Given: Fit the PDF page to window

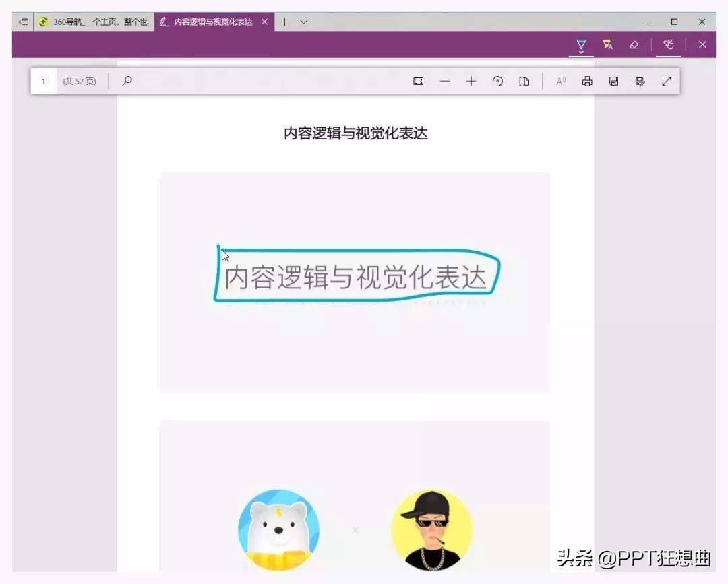Looking at the screenshot, I should pyautogui.click(x=418, y=82).
